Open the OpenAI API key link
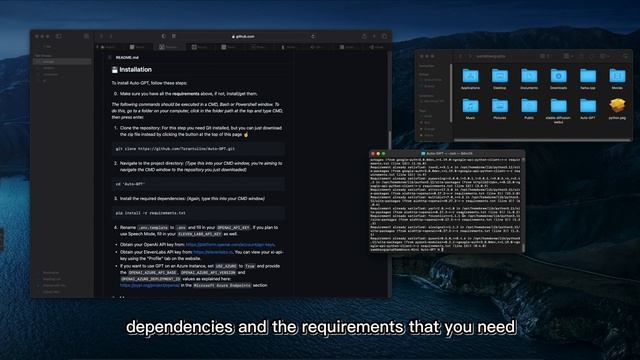This screenshot has height=360, width=640. pos(230,244)
